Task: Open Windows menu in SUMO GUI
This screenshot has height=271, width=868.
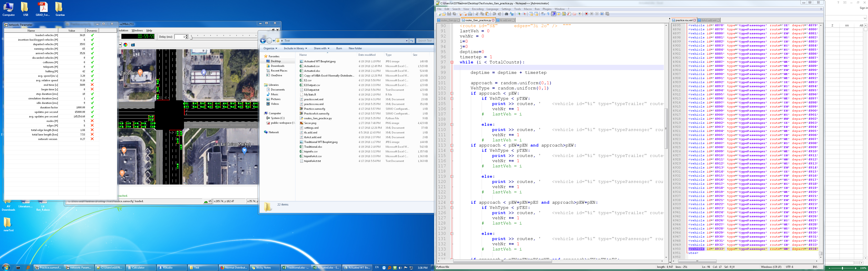Action: tap(137, 31)
